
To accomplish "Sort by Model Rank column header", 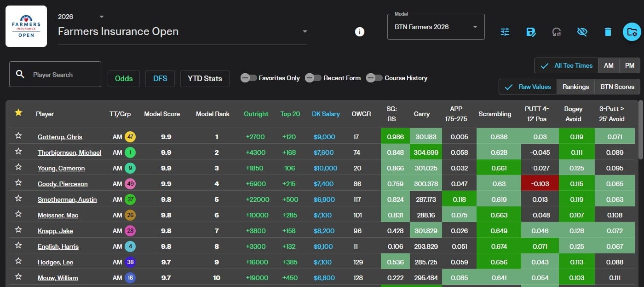I will pyautogui.click(x=213, y=114).
